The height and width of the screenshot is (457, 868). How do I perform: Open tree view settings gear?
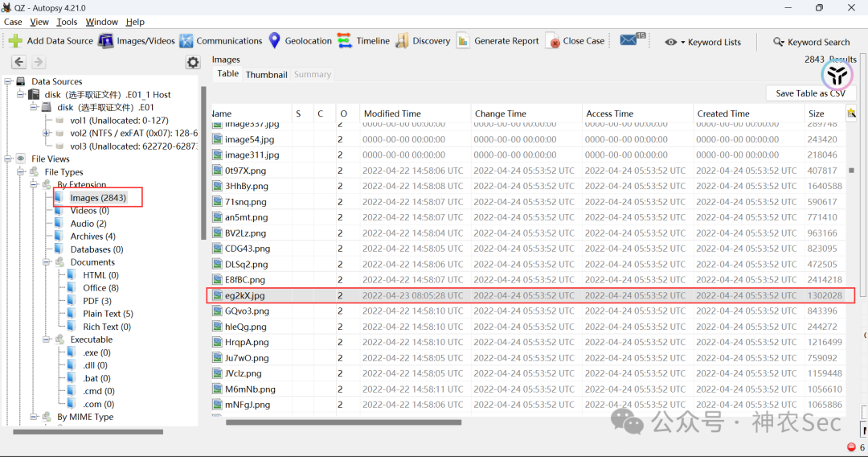tap(193, 62)
